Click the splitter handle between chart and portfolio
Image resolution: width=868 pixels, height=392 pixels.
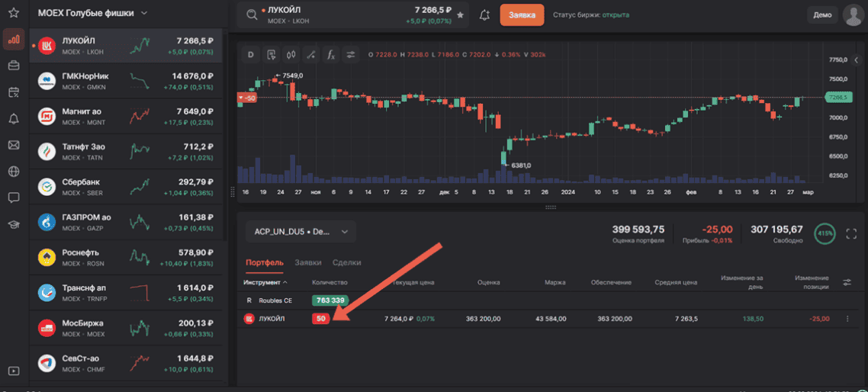[550, 207]
